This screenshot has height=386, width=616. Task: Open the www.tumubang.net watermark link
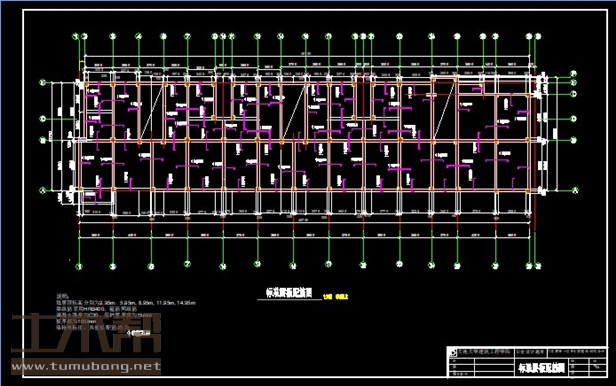(86, 367)
